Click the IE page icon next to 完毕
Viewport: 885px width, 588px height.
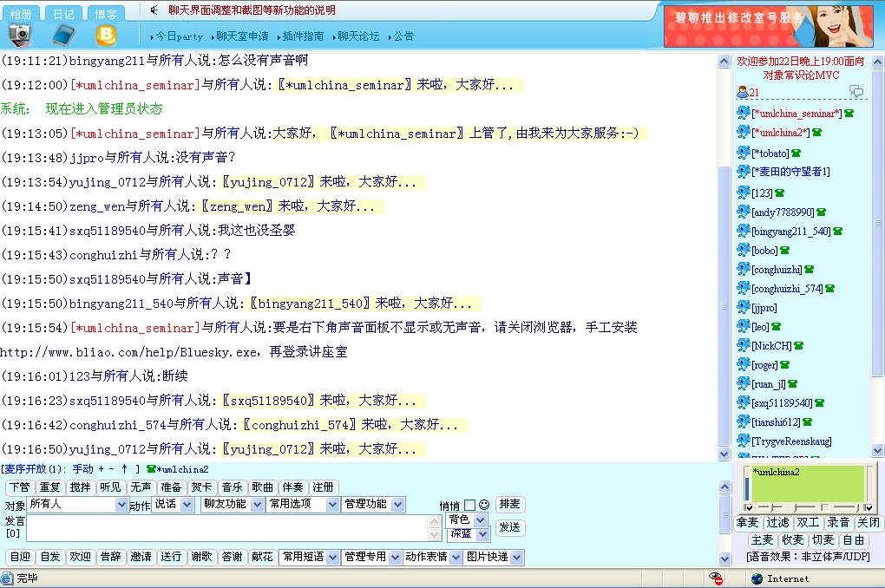click(7, 578)
